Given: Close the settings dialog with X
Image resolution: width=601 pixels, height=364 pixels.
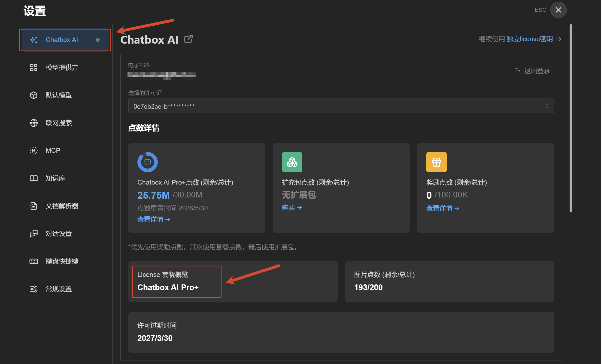Looking at the screenshot, I should coord(558,10).
